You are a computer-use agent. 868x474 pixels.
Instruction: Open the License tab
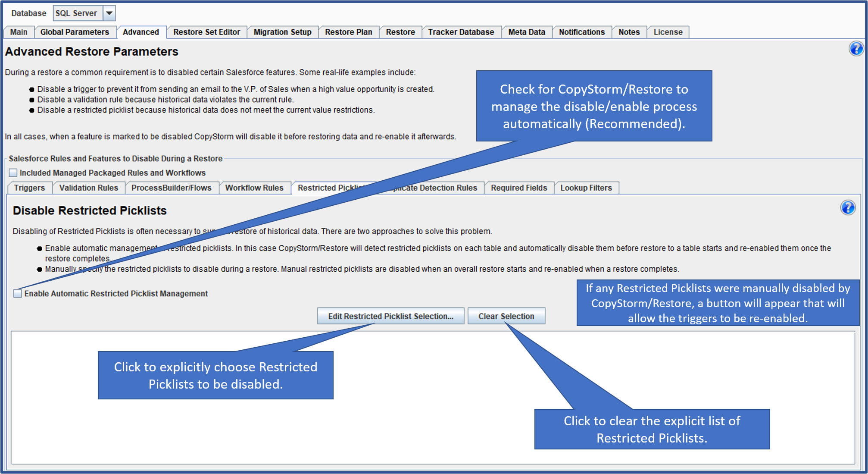[x=668, y=32]
